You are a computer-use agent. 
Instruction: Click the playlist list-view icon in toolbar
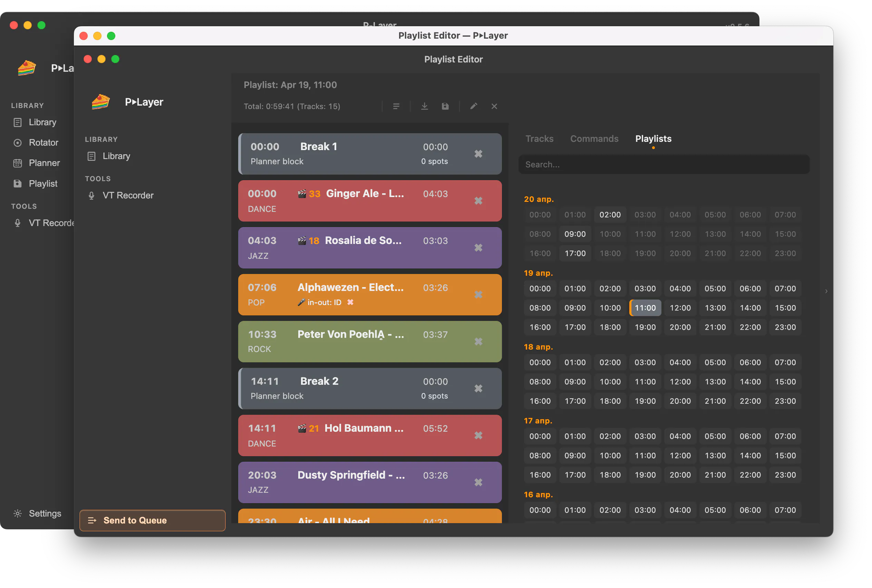[x=396, y=107]
